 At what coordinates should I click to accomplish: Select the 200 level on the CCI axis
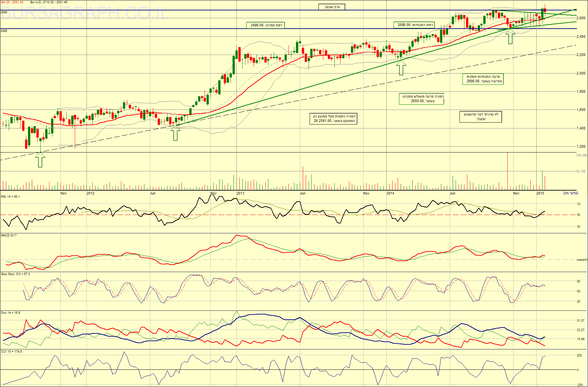click(580, 355)
